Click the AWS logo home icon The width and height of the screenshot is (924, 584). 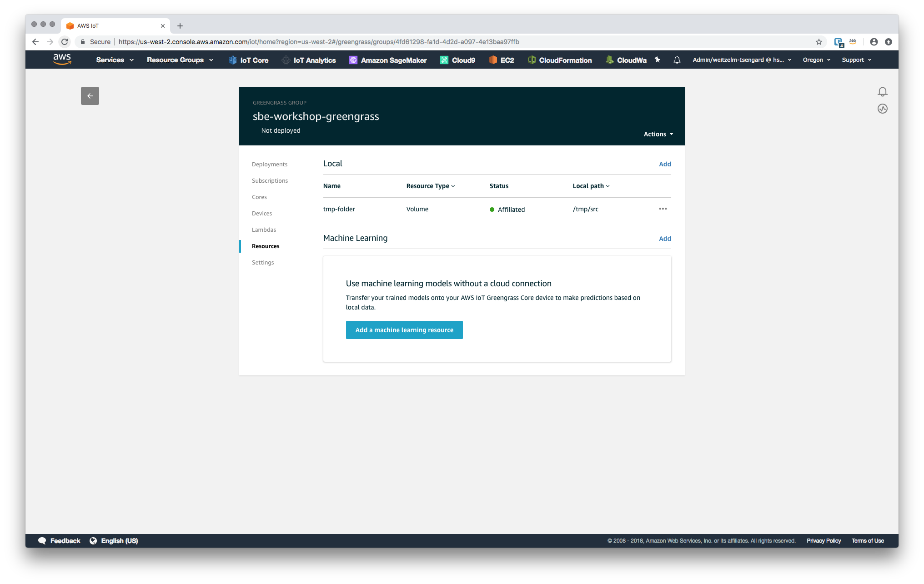click(x=62, y=59)
